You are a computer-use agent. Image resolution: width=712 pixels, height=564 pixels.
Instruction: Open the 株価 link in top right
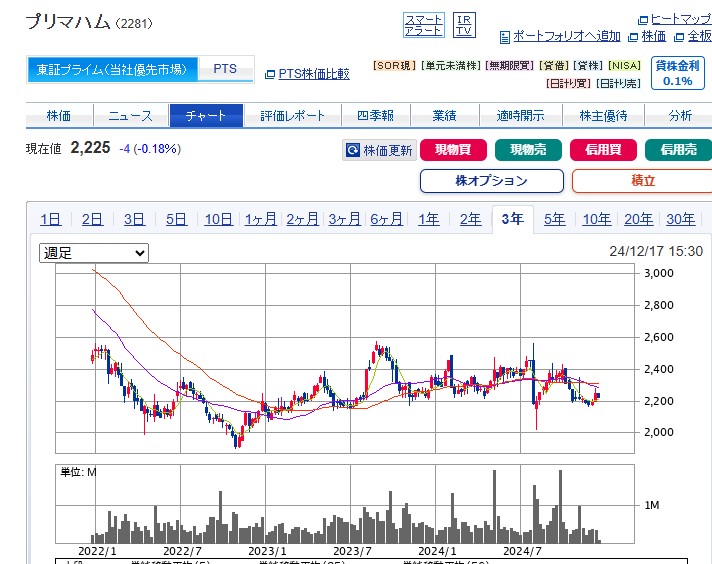tap(653, 36)
